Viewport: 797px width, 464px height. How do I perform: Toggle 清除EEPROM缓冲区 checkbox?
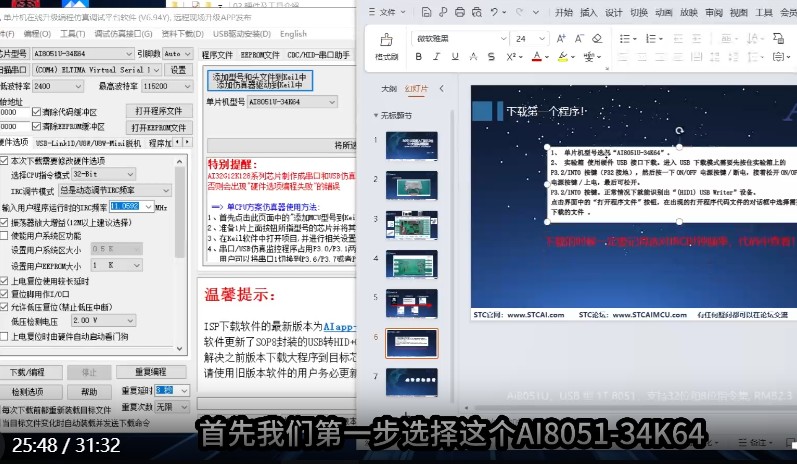click(36, 126)
